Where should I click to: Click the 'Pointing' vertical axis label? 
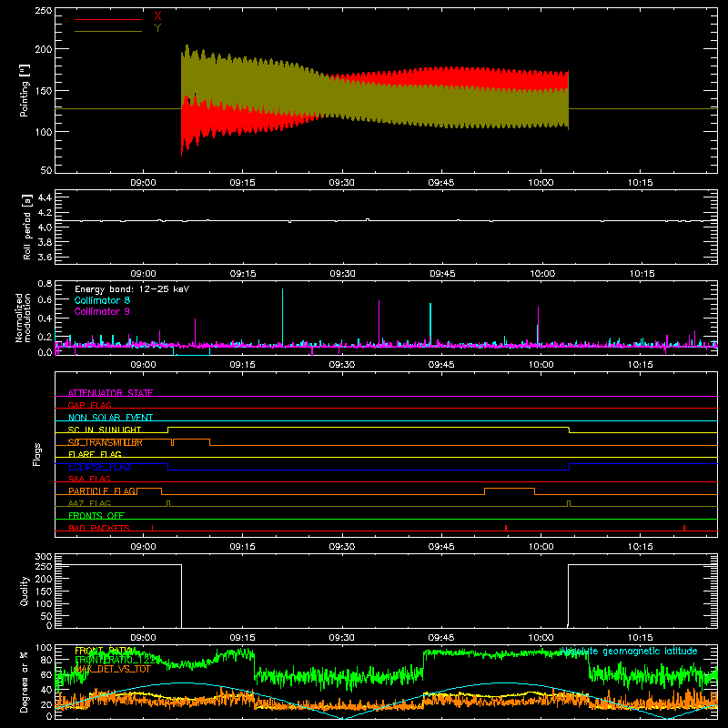point(25,90)
